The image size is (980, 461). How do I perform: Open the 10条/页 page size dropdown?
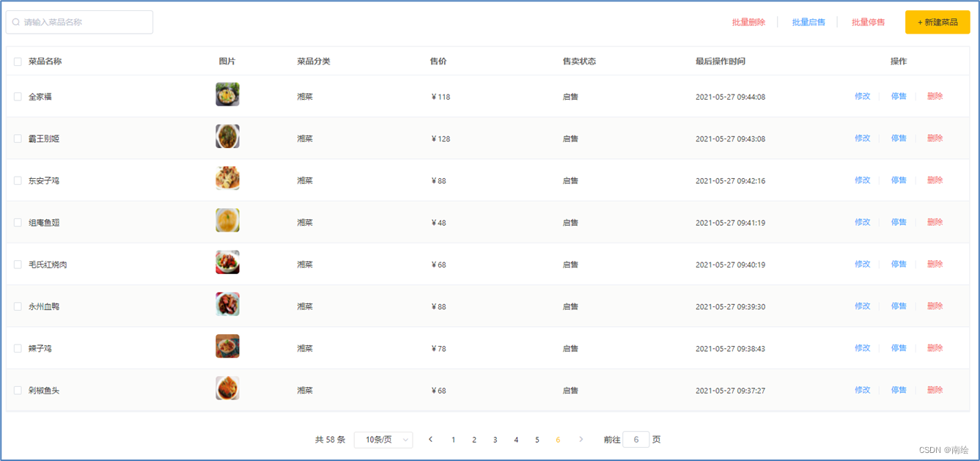[383, 440]
